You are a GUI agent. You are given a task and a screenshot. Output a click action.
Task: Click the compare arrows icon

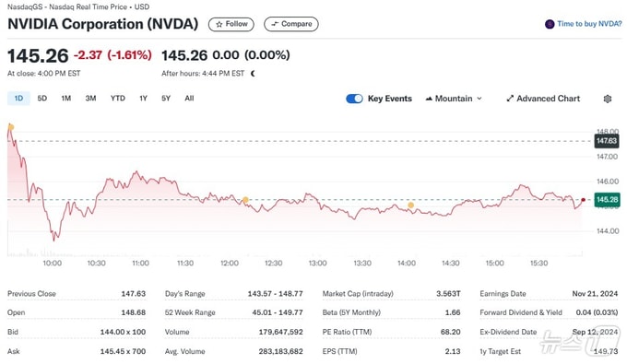(275, 24)
